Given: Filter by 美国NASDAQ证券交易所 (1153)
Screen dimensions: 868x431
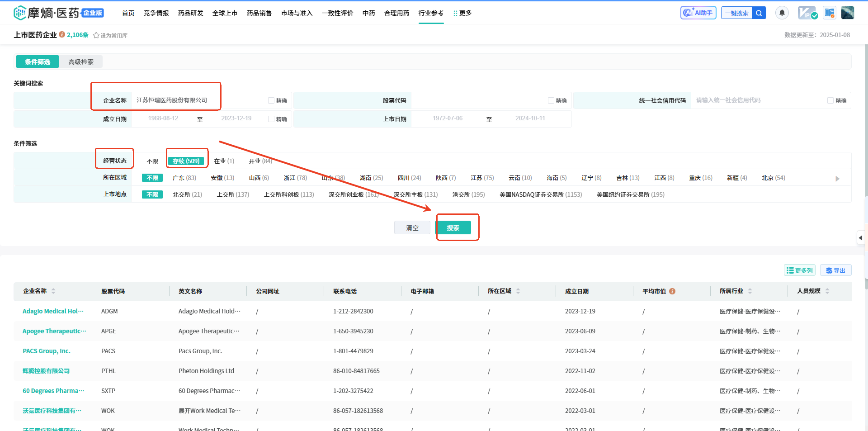Looking at the screenshot, I should 541,194.
